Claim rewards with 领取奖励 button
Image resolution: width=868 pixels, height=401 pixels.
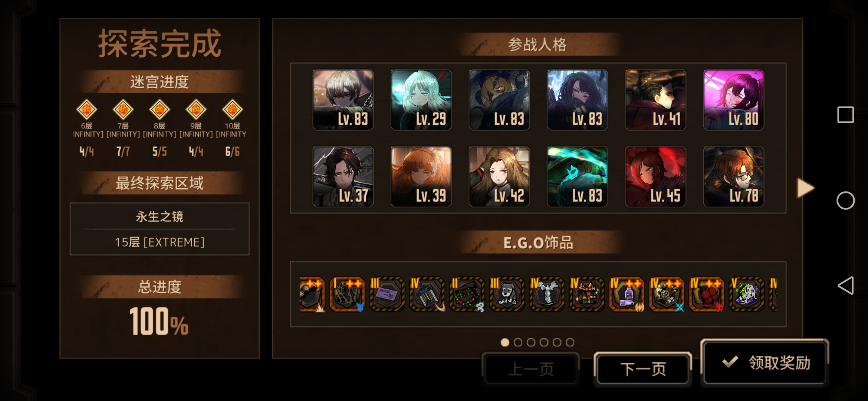[765, 362]
